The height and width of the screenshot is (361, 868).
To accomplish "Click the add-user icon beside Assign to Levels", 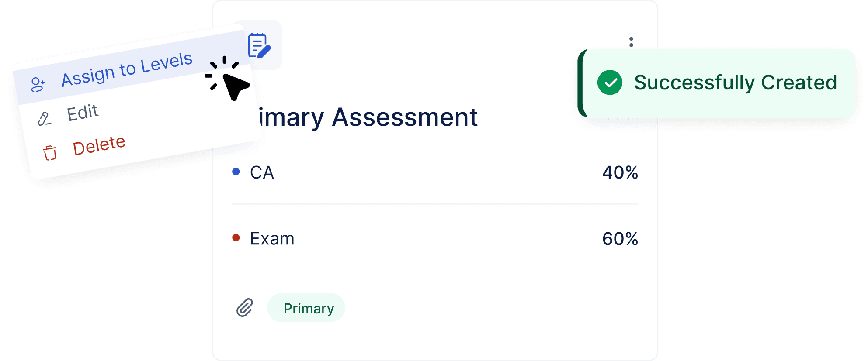I will pyautogui.click(x=38, y=84).
